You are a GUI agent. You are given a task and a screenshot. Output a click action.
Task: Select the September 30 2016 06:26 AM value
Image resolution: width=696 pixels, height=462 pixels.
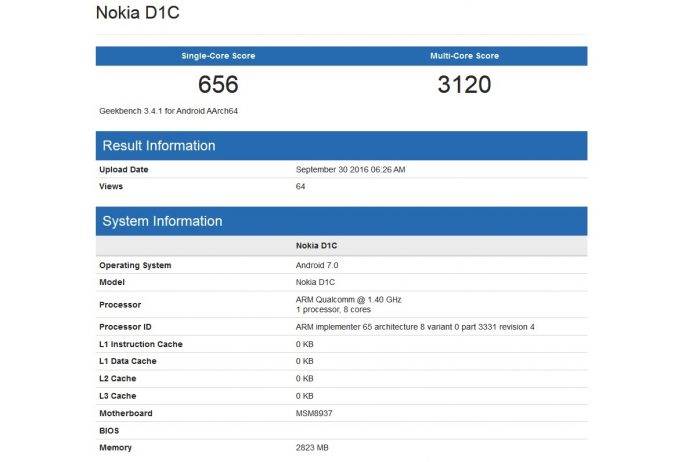pos(351,170)
